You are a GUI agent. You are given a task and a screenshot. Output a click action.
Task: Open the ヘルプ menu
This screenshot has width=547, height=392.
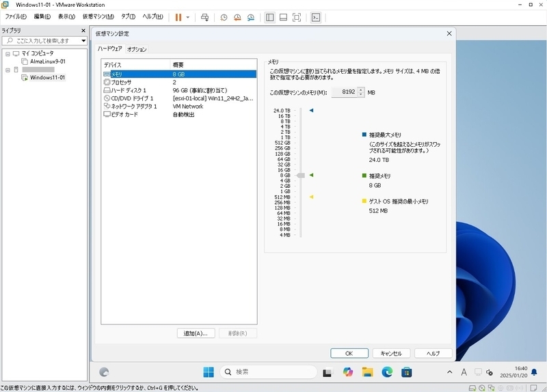pos(152,16)
